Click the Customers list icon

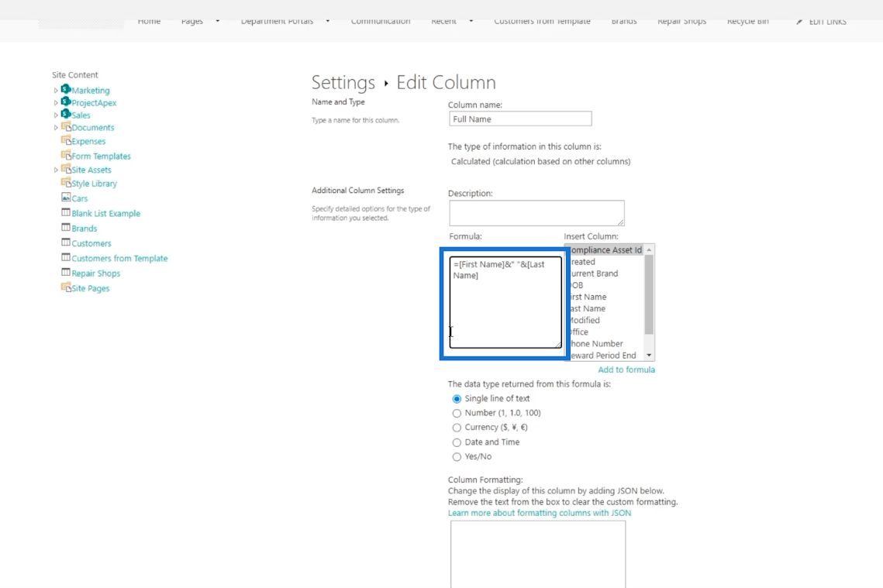tap(66, 242)
